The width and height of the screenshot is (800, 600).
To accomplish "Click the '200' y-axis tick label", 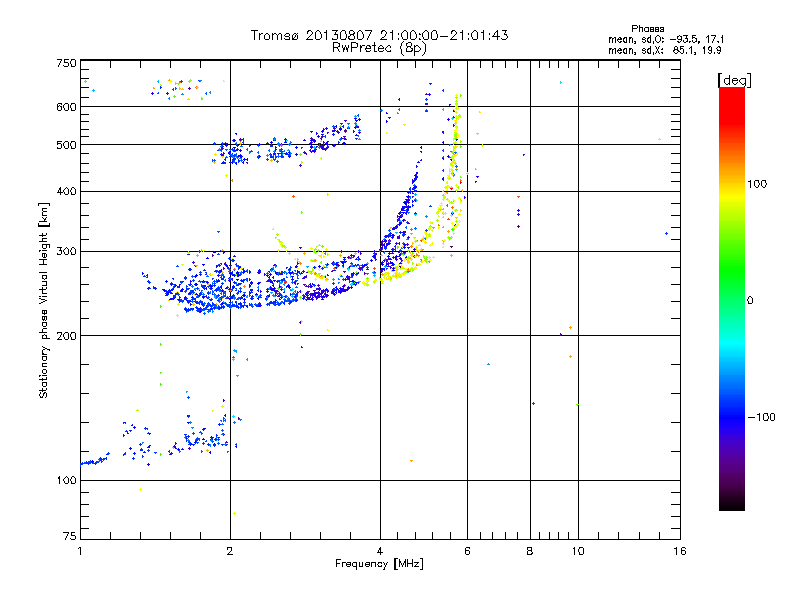I will coord(66,336).
